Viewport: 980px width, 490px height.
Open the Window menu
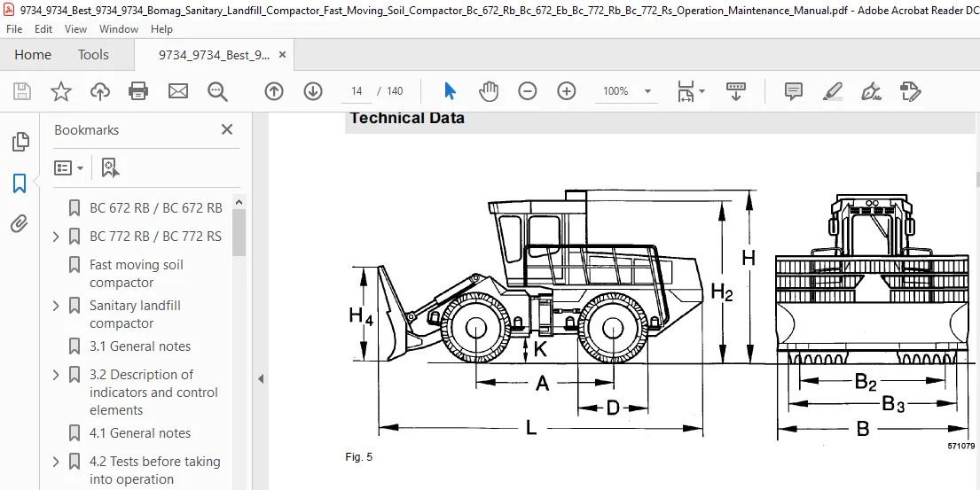(119, 29)
